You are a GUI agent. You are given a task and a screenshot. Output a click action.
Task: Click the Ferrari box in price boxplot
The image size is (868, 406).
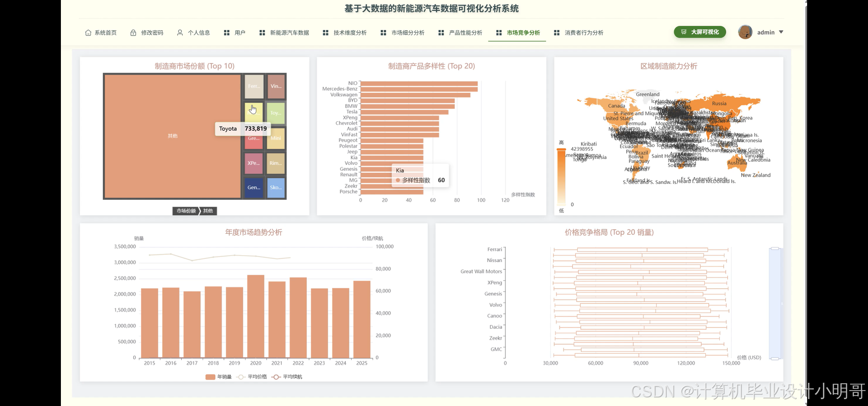[x=642, y=250]
